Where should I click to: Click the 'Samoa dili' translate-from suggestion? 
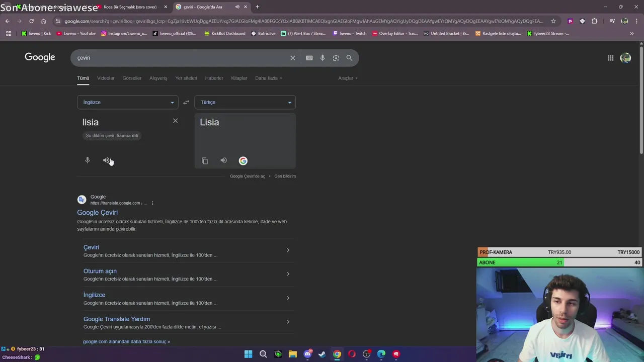click(x=112, y=135)
